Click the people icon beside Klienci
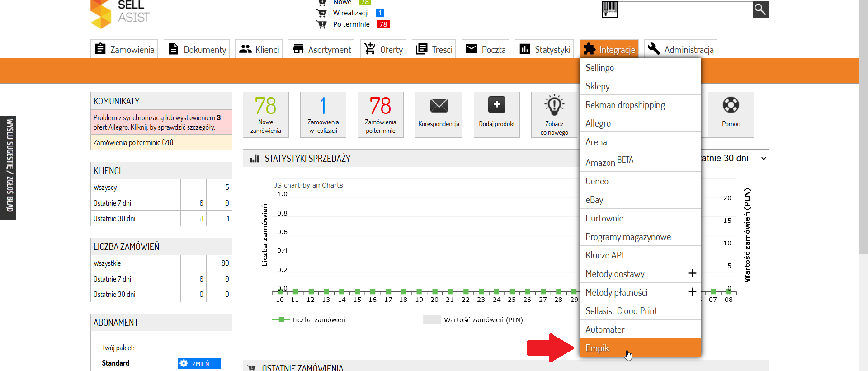The height and width of the screenshot is (371, 868). coord(245,49)
